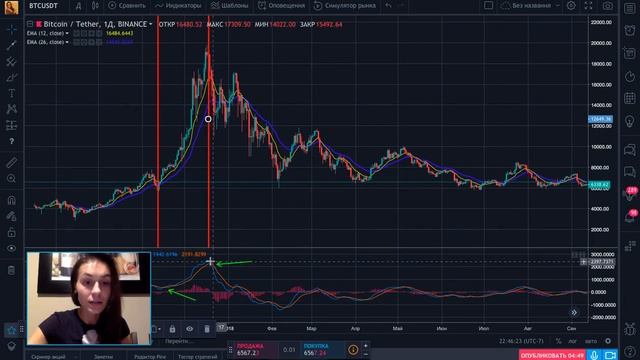The width and height of the screenshot is (640, 360).
Task: Open the Оповещения alerts button
Action: pyautogui.click(x=282, y=6)
